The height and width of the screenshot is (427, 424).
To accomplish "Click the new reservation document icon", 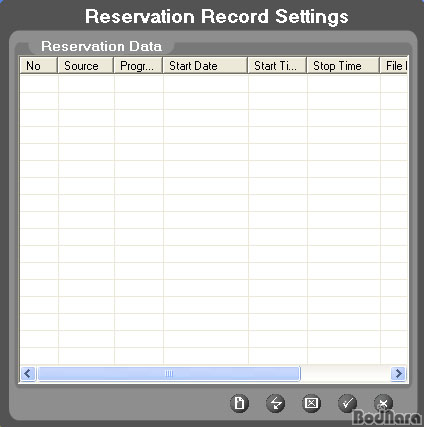I will click(x=239, y=403).
